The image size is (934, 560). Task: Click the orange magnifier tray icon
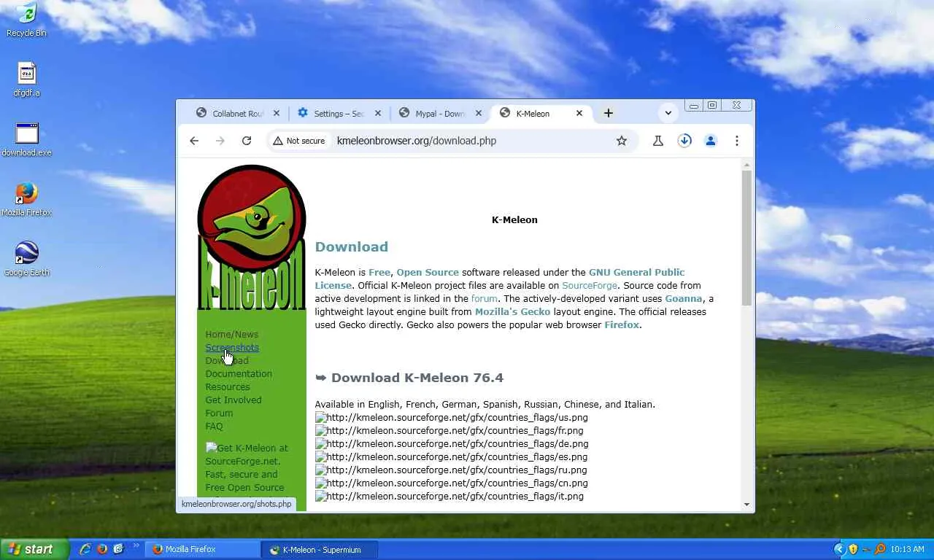[x=880, y=549]
